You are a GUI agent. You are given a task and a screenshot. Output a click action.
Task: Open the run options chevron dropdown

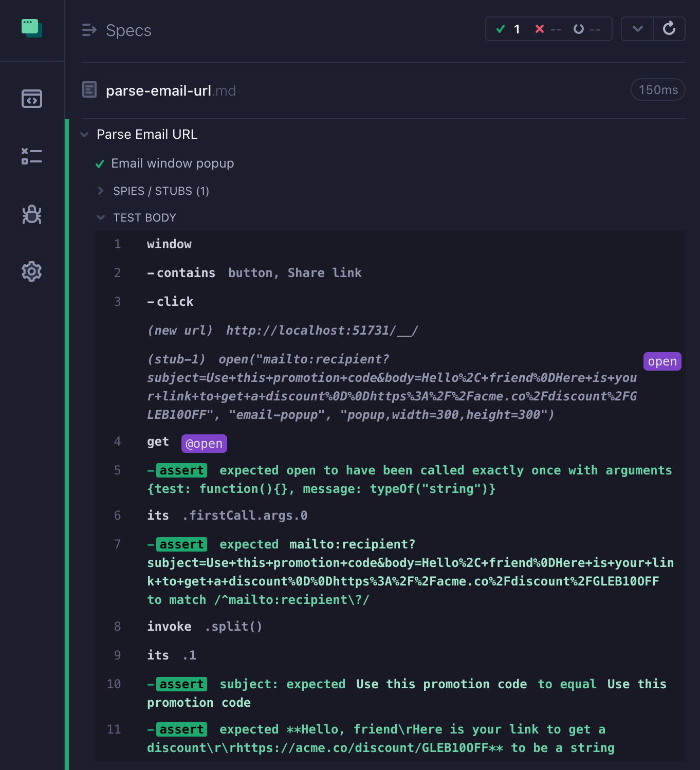(x=637, y=29)
